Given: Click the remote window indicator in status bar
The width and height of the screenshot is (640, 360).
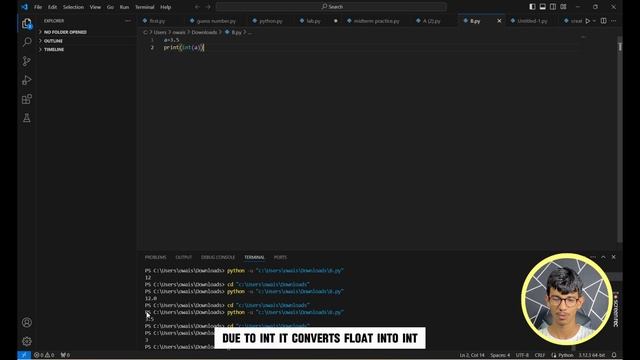Looking at the screenshot, I should tap(24, 355).
